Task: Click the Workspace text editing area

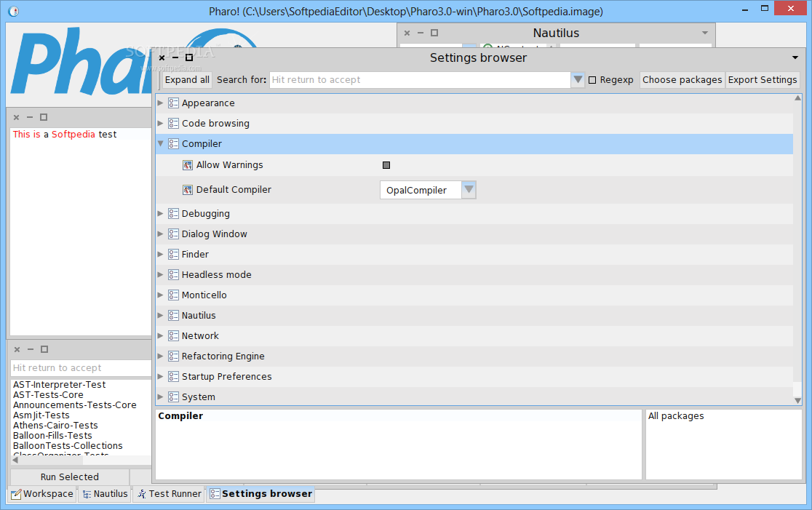Action: point(81,232)
